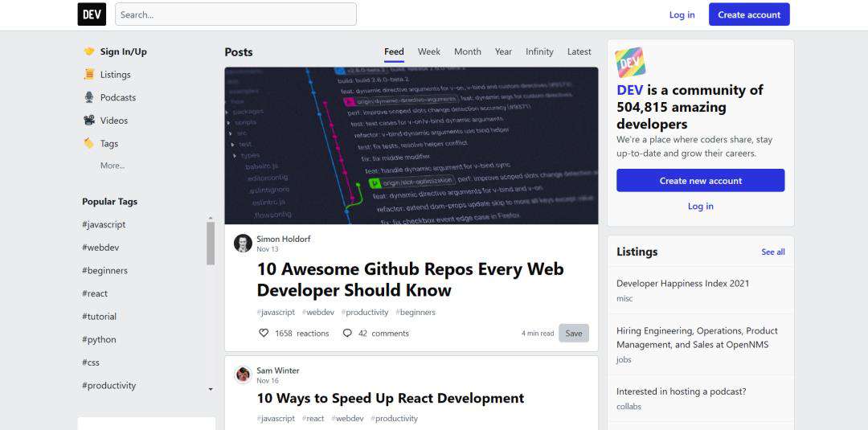Click the rainbow DEV badge in community card

point(630,62)
